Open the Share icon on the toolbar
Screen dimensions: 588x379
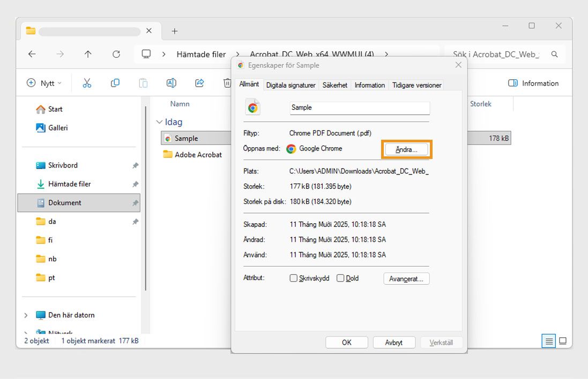tap(199, 82)
